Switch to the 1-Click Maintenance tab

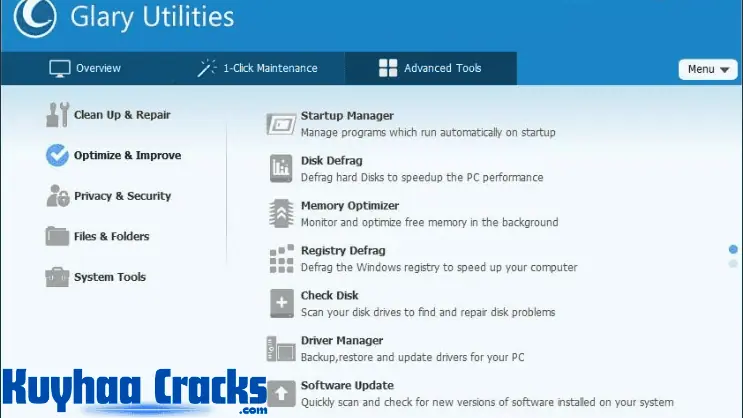258,68
